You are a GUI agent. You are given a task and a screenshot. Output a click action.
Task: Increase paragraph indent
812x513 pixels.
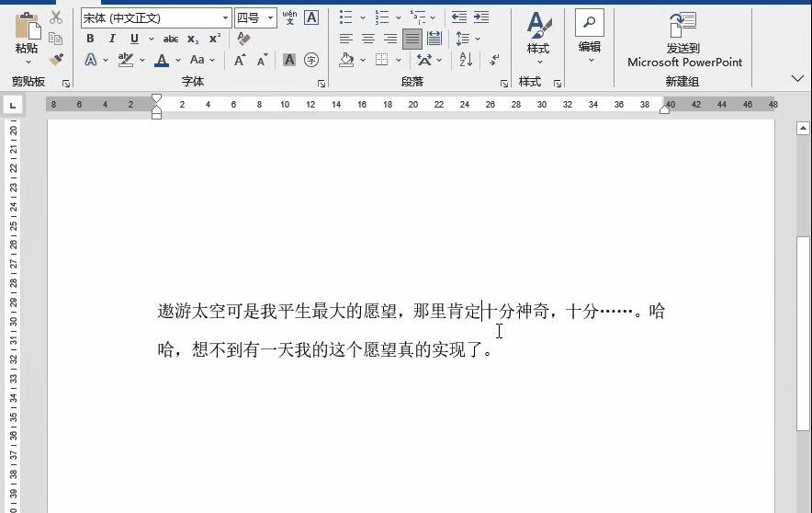tap(481, 17)
